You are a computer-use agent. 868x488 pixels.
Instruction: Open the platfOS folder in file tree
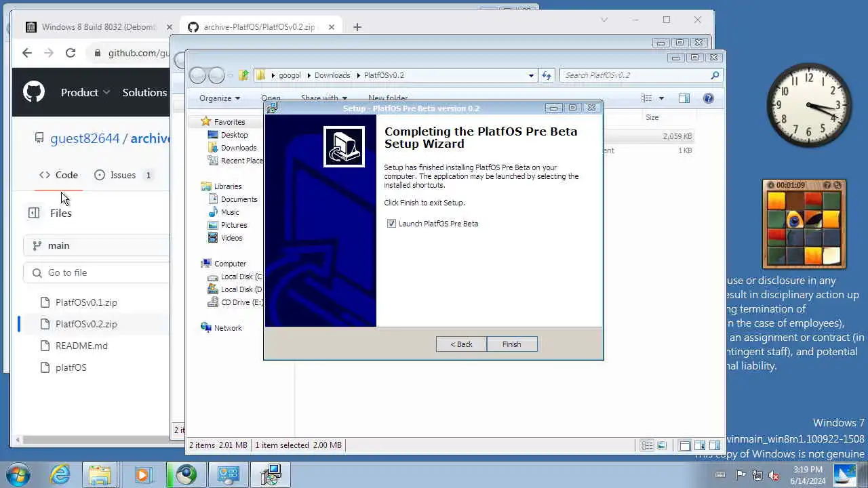(x=71, y=367)
